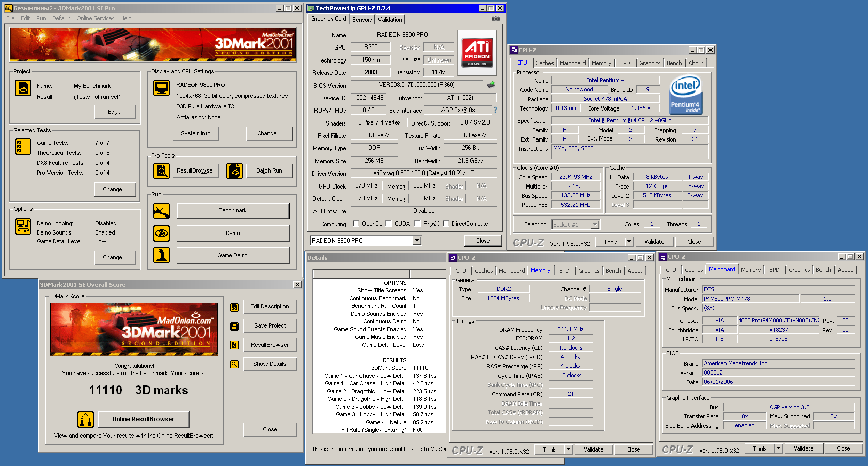Click the Intel Pentium 4 name field
The width and height of the screenshot is (868, 466).
pyautogui.click(x=605, y=80)
